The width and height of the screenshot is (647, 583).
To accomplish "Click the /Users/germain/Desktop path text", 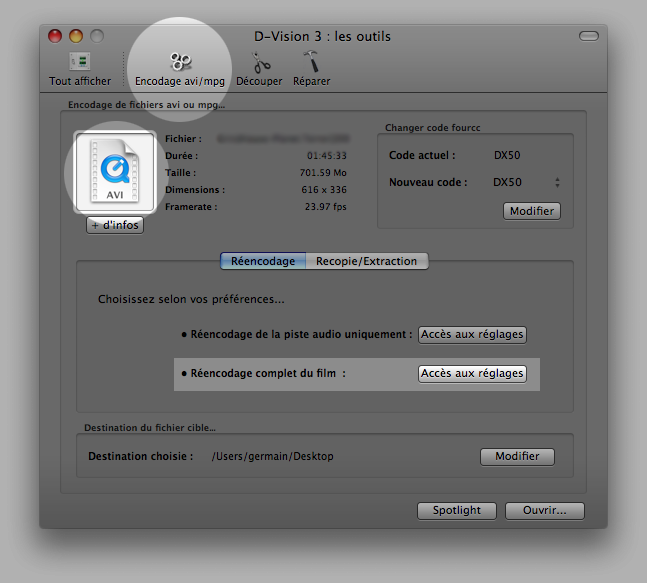I will 272,456.
